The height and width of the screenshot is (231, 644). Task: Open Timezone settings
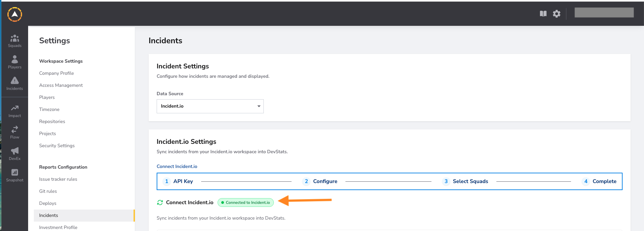pos(49,109)
